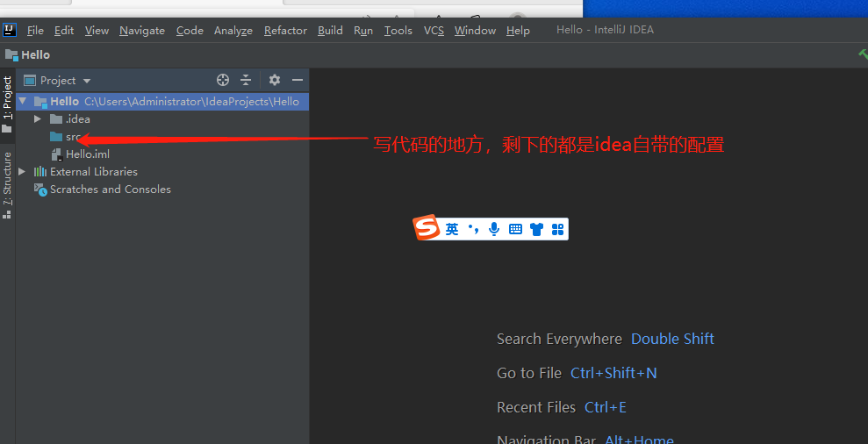Viewport: 868px width, 444px height.
Task: Select the .idea folder
Action: pos(77,119)
